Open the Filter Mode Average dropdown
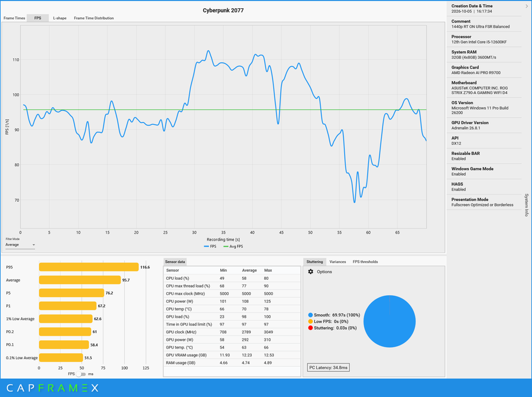This screenshot has height=397, width=532. (x=20, y=245)
